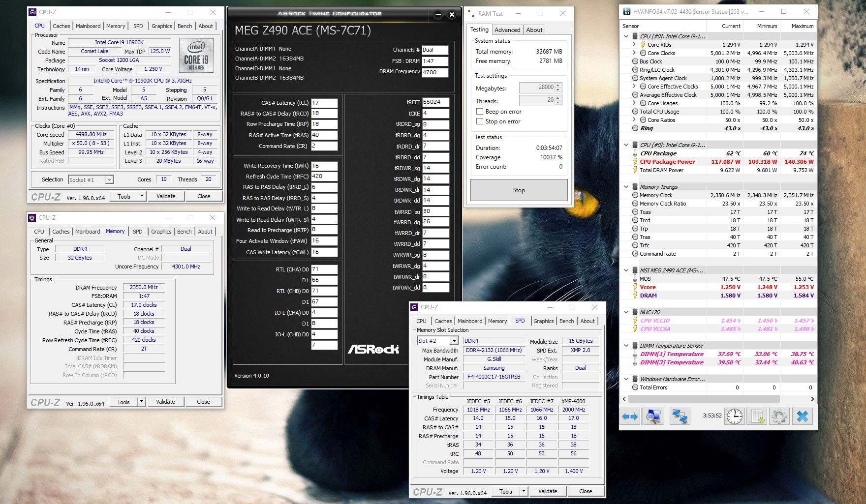
Task: Enable Beep on error in RAM Test
Action: [x=479, y=112]
